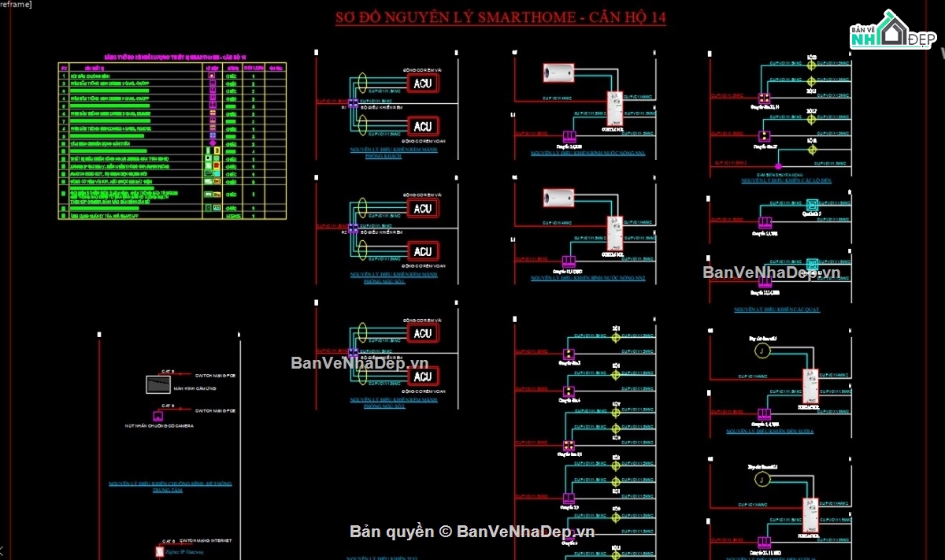
Task: Select the touch screen monitor symbol
Action: [157, 385]
